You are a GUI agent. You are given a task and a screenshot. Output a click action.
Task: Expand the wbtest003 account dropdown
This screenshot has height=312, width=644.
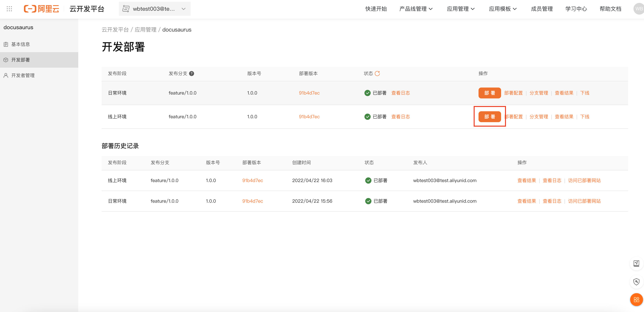pyautogui.click(x=184, y=9)
